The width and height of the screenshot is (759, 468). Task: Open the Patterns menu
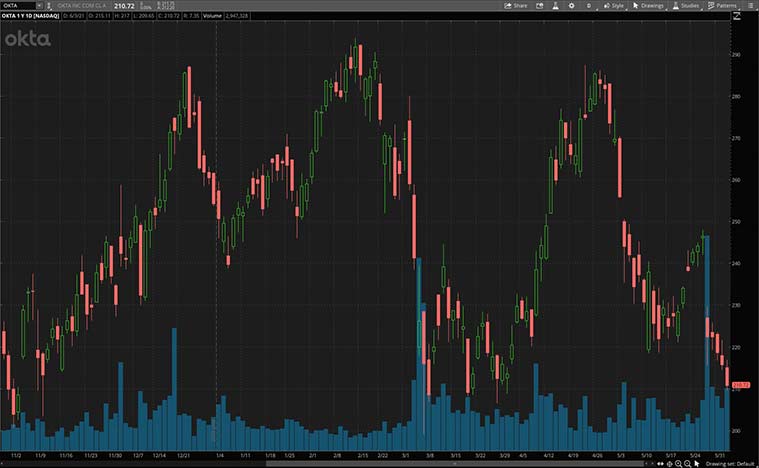(x=722, y=6)
